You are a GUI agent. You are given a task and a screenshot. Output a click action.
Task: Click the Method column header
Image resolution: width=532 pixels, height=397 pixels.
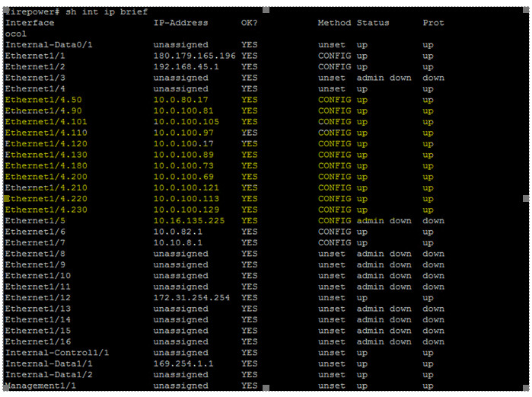334,23
